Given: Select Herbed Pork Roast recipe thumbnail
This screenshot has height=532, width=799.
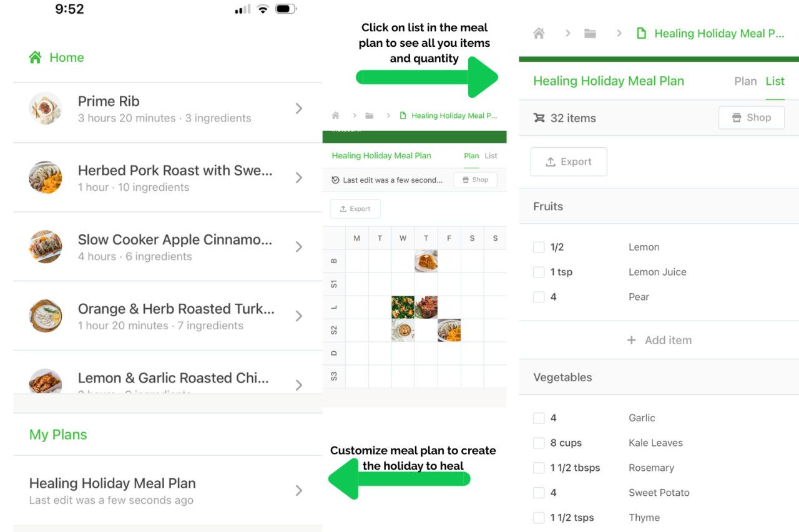Looking at the screenshot, I should click(46, 178).
